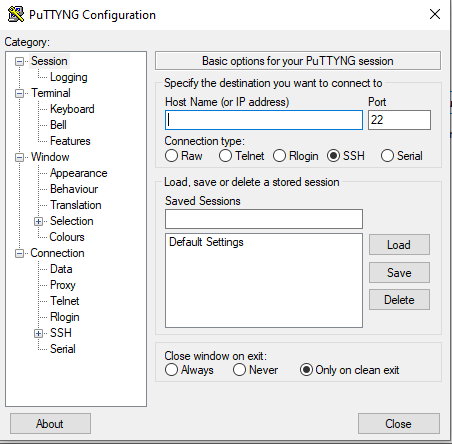Choose Telnet connection type
The width and height of the screenshot is (452, 444).
[225, 156]
